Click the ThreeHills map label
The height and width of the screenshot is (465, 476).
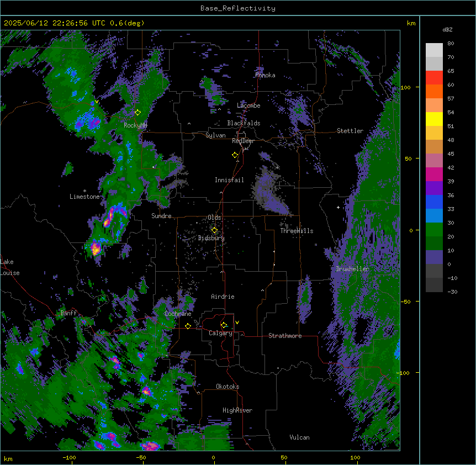[297, 231]
